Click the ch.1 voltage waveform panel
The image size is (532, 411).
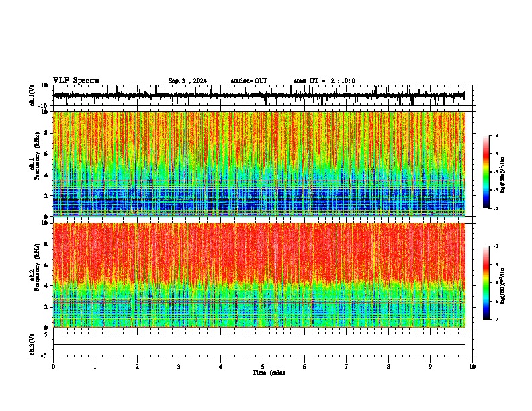263,95
